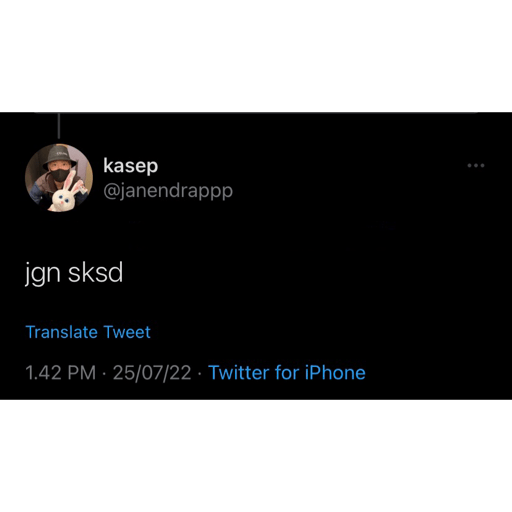Tap the black face mask in avatar

pyautogui.click(x=60, y=175)
